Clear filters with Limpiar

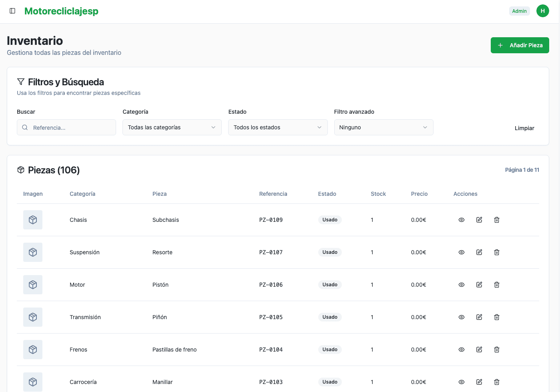(524, 128)
